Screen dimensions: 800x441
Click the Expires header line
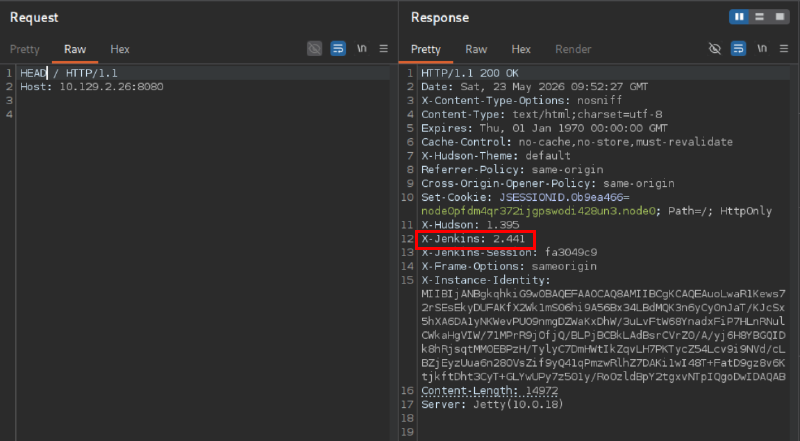click(544, 128)
